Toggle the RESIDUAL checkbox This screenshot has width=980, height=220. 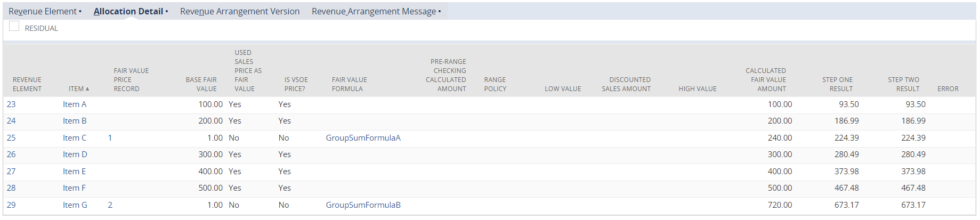click(14, 26)
